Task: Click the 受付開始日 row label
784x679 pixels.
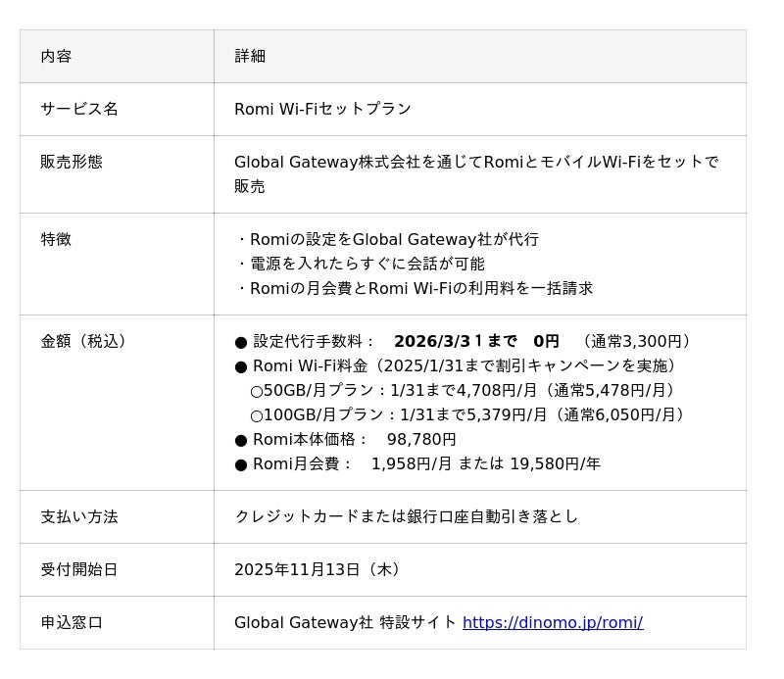Action: pos(78,569)
